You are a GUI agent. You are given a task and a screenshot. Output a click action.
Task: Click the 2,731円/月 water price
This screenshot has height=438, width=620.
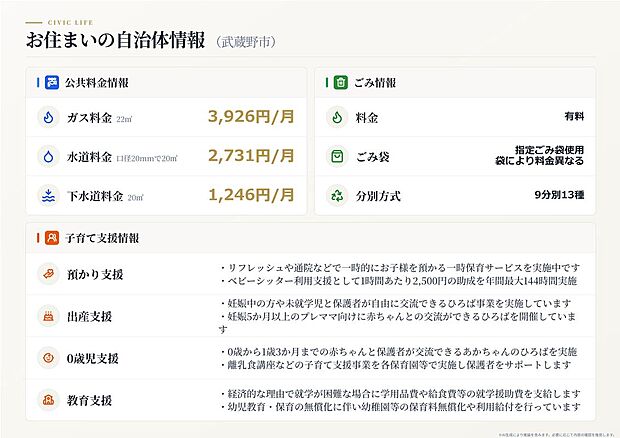pyautogui.click(x=251, y=156)
